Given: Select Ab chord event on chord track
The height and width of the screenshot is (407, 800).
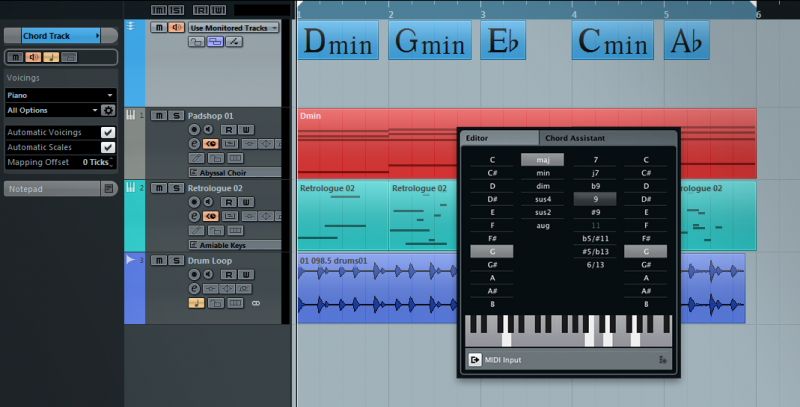Looking at the screenshot, I should (x=687, y=40).
